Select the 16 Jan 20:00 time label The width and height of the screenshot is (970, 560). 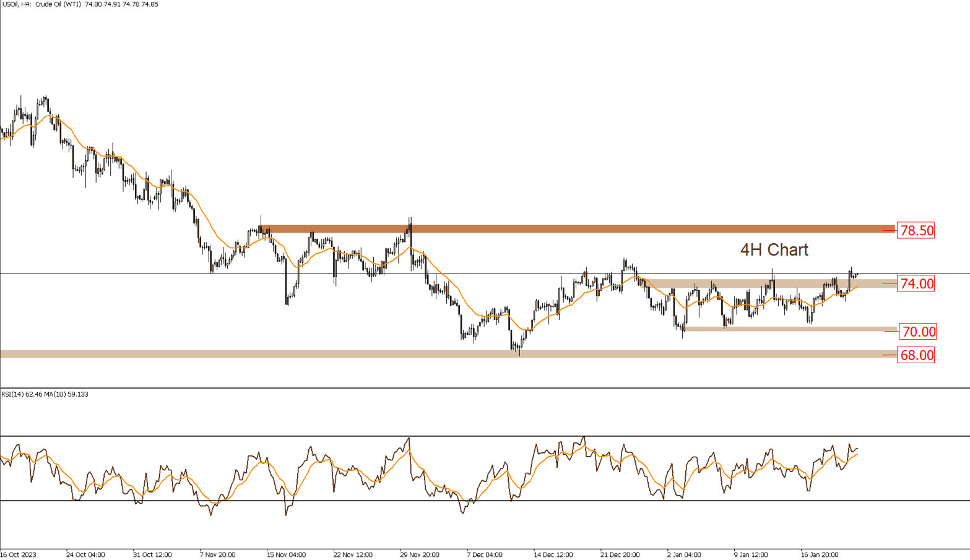click(820, 555)
